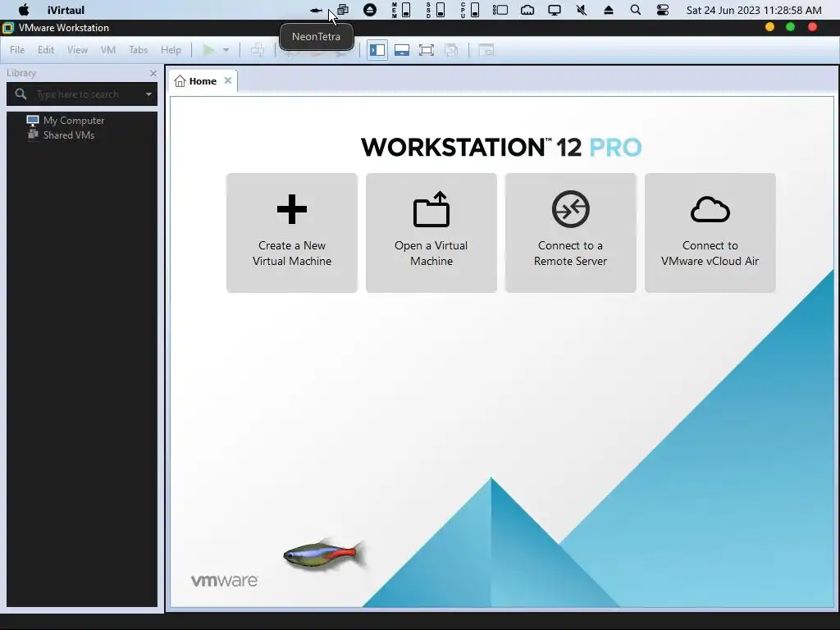Image resolution: width=840 pixels, height=630 pixels.
Task: Open the File menu
Action: tap(17, 50)
